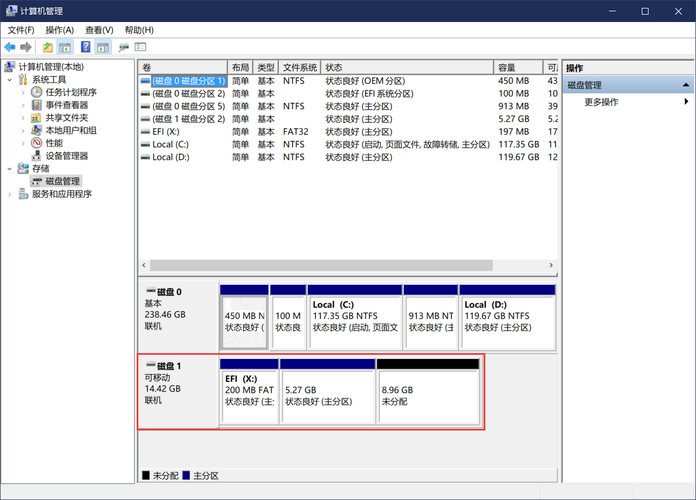Screen dimensions: 696x500
Task: Click the 设备管理器 icon in the tree
Action: [36, 155]
